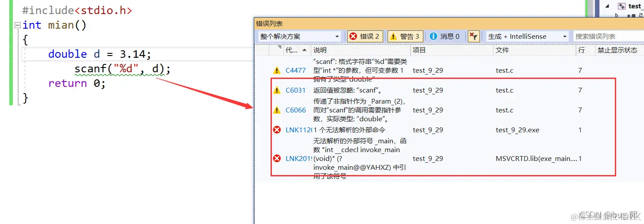
Task: Click the warning icon on C4477 row
Action: coord(277,71)
